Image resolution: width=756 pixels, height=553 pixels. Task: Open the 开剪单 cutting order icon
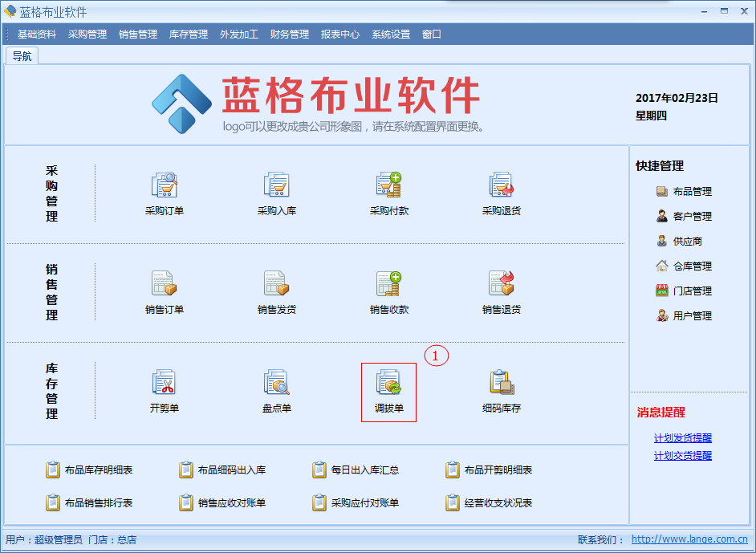[165, 382]
